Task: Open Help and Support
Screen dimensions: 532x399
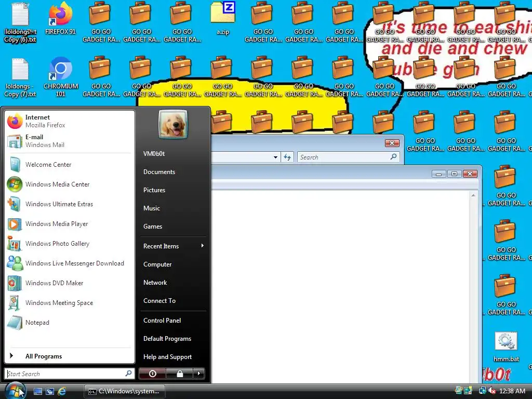Action: tap(173, 356)
